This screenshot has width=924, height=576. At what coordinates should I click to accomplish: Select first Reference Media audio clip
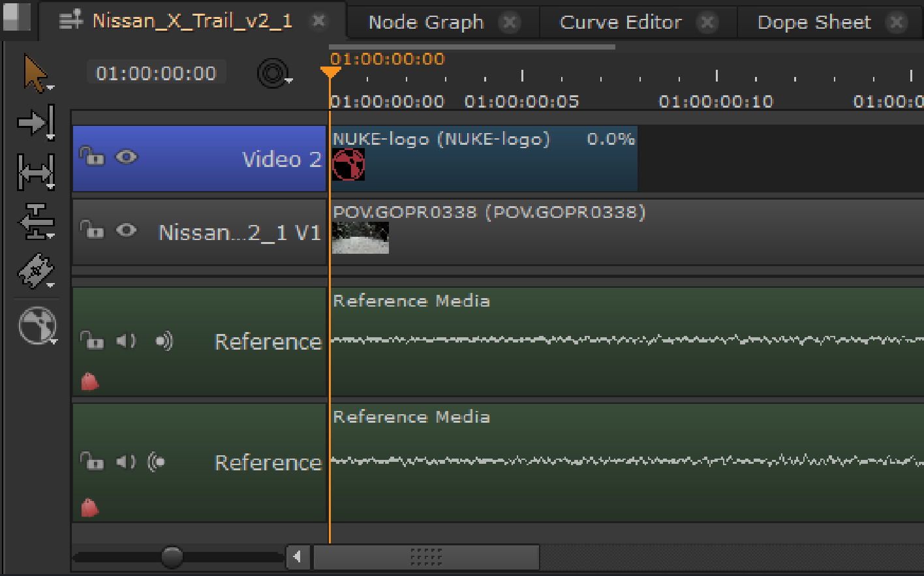pyautogui.click(x=626, y=341)
